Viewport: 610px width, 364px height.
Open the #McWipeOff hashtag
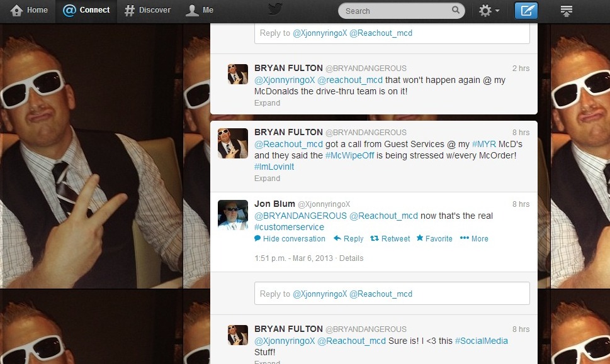pyautogui.click(x=349, y=155)
